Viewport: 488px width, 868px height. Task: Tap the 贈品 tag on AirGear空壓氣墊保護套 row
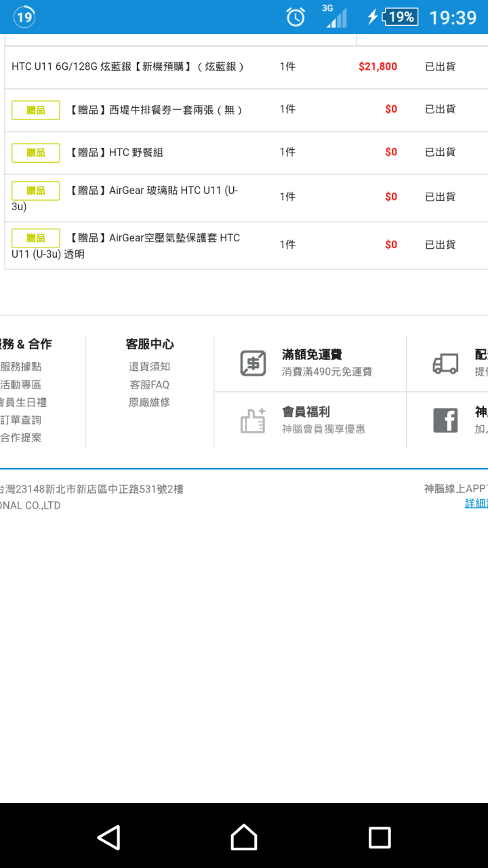point(35,238)
